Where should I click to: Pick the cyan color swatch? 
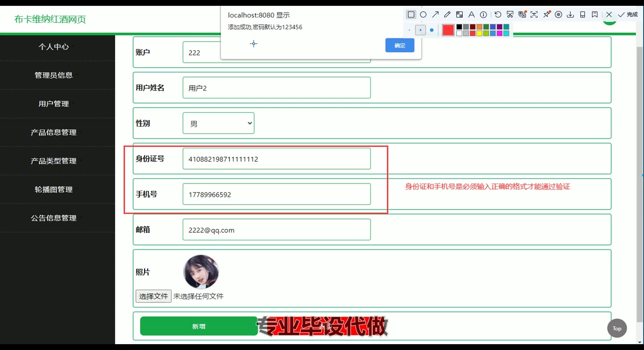(506, 33)
